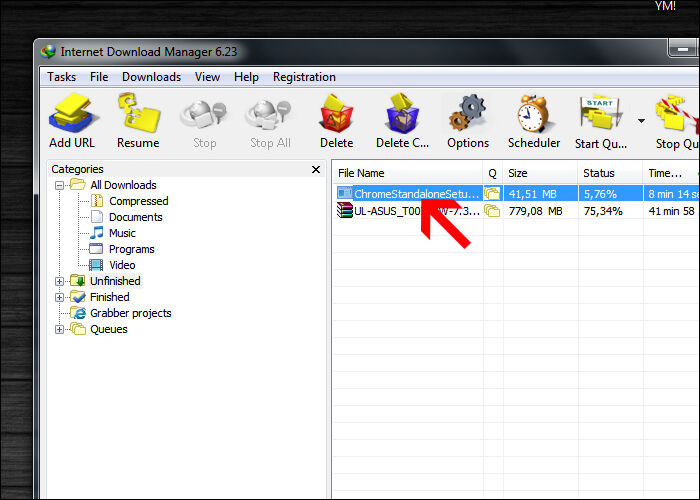
Task: Sort by the File Name column header
Action: (x=408, y=173)
